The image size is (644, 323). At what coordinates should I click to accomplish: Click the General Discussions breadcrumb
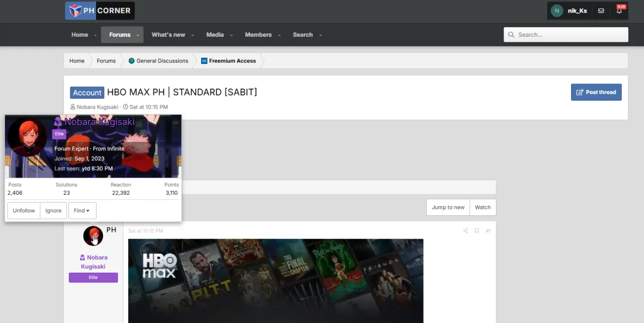(162, 61)
